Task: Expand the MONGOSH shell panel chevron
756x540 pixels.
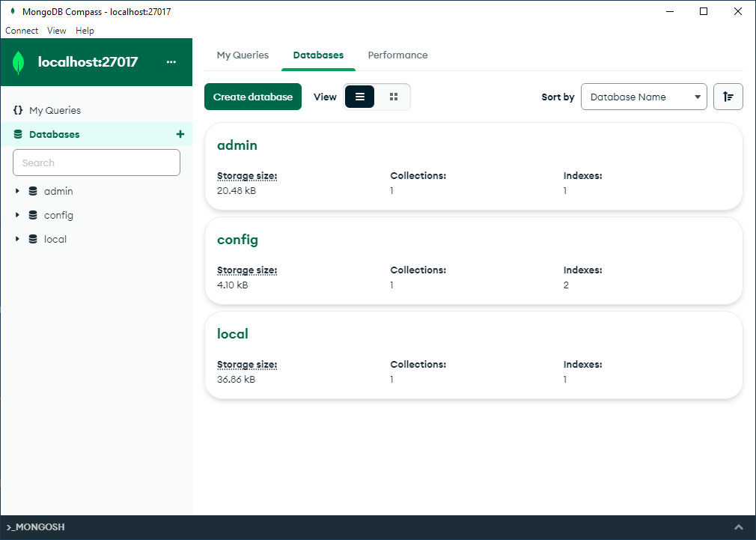Action: (739, 527)
